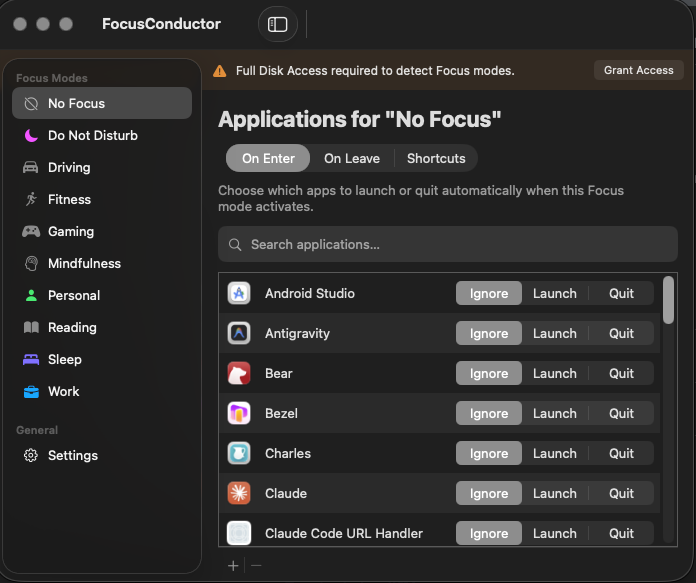Image resolution: width=696 pixels, height=583 pixels.
Task: Click the application list scrollbar
Action: pos(668,300)
